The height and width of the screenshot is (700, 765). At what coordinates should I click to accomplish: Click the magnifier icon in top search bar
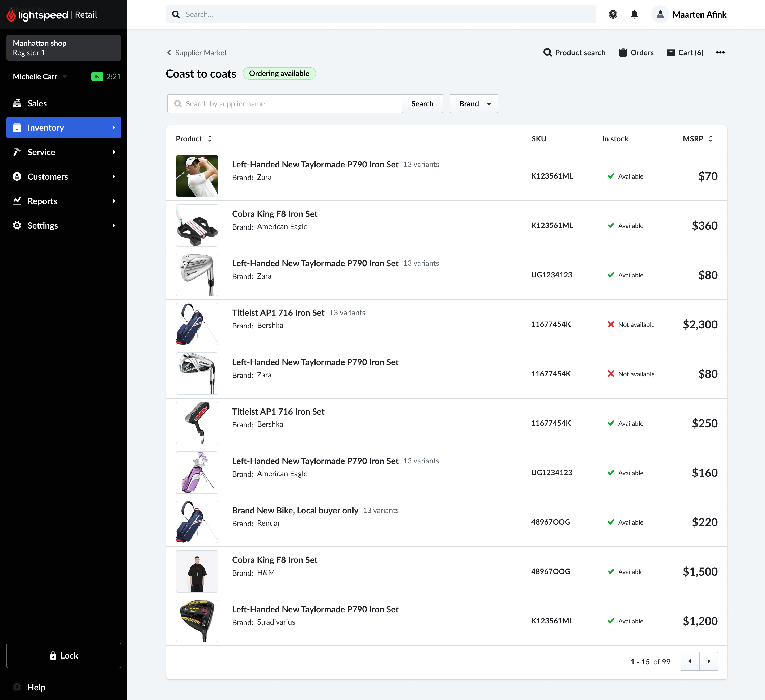[x=176, y=14]
